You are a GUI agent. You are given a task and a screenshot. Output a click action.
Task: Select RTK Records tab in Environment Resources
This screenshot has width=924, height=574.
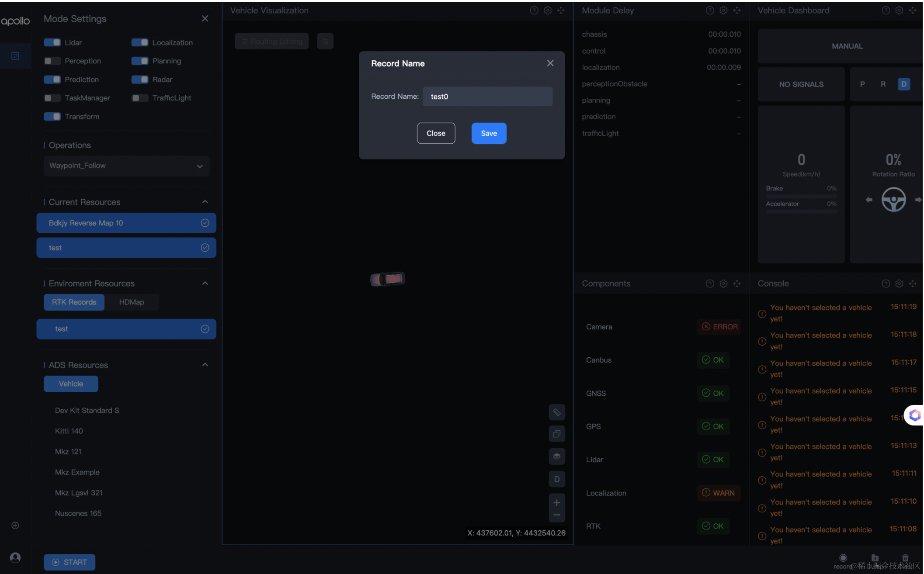(x=74, y=303)
